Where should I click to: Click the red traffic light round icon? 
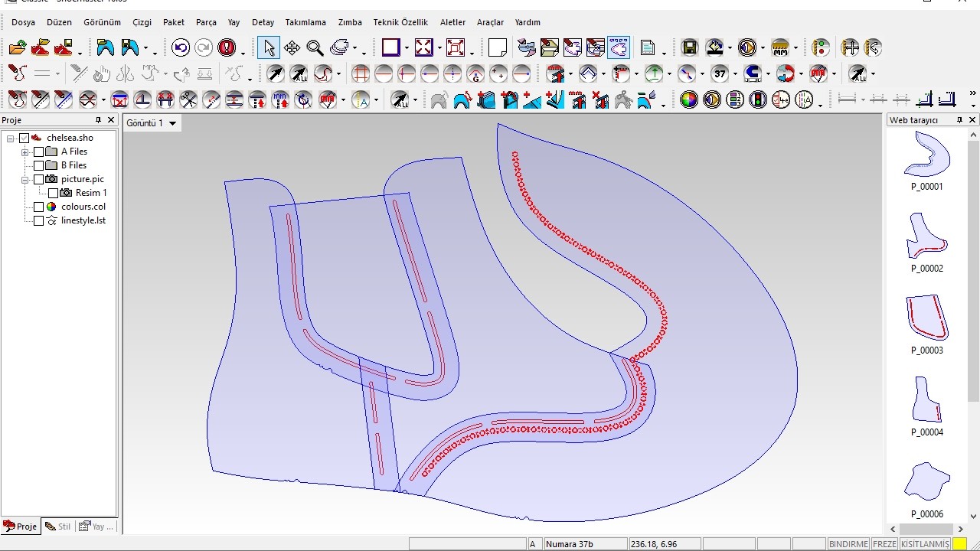tap(758, 99)
